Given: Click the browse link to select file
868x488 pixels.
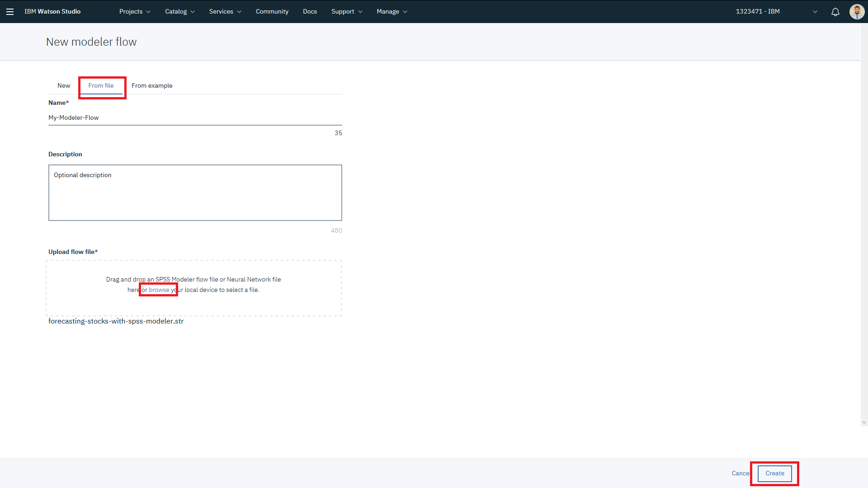Looking at the screenshot, I should pos(159,290).
